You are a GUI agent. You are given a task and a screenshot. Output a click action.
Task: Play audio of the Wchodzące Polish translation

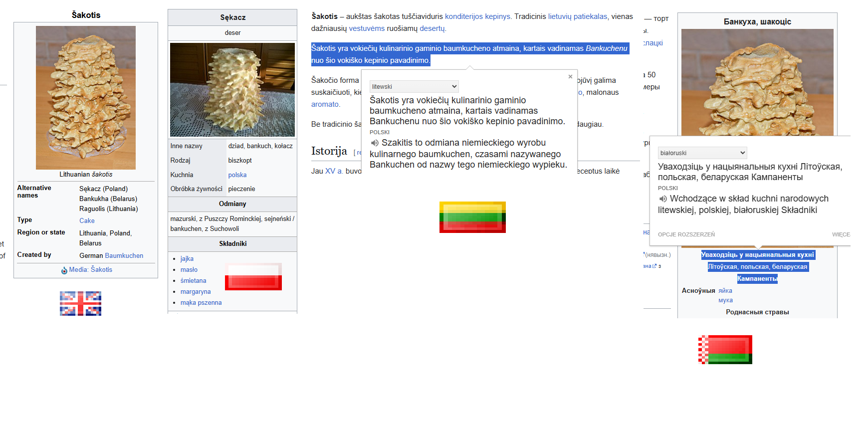pos(663,199)
